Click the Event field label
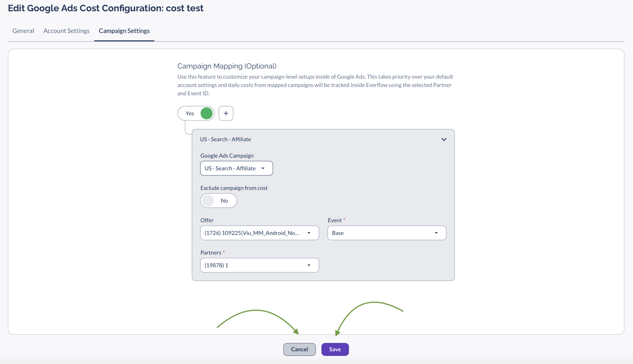This screenshot has width=633, height=364. point(335,220)
